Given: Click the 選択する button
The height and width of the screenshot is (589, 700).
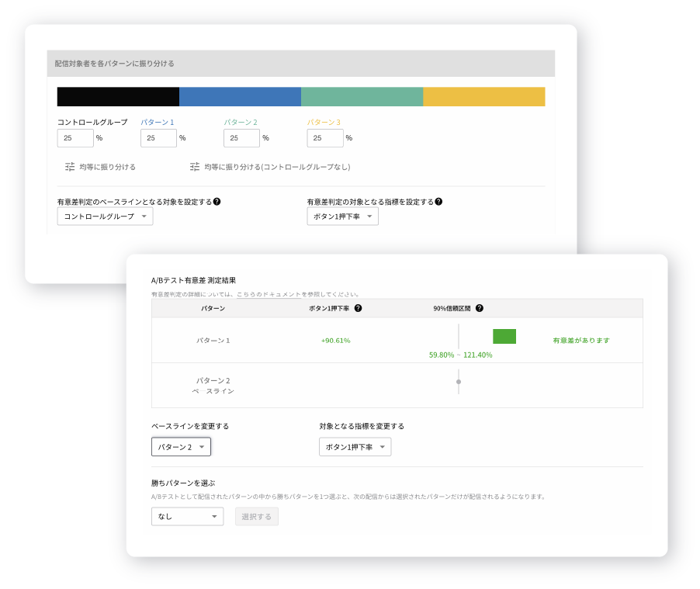Looking at the screenshot, I should 256,516.
